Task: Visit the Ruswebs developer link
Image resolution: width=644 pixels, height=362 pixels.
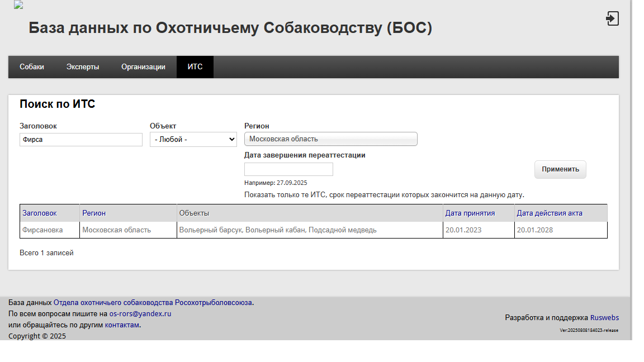Action: (604, 318)
